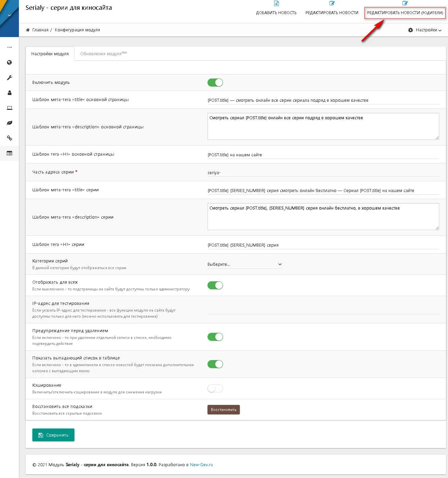
Task: Click the Edit News pencil icon
Action: [x=332, y=3]
